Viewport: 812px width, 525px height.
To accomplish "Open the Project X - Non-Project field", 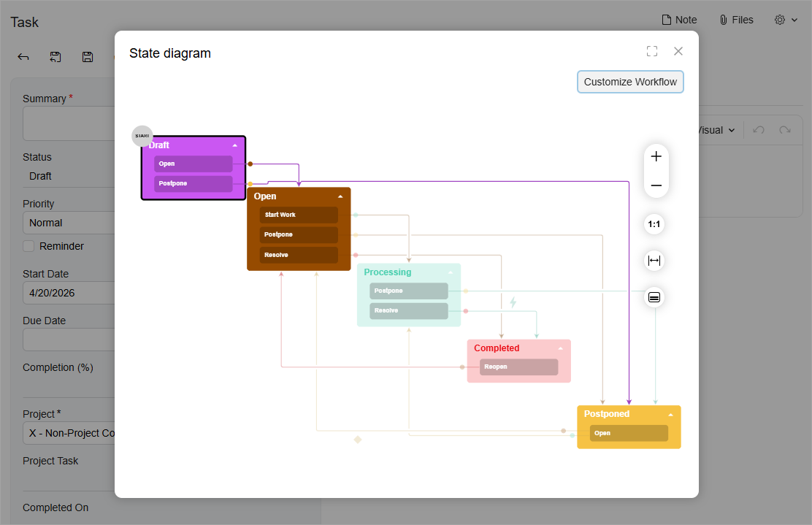I will click(x=69, y=433).
